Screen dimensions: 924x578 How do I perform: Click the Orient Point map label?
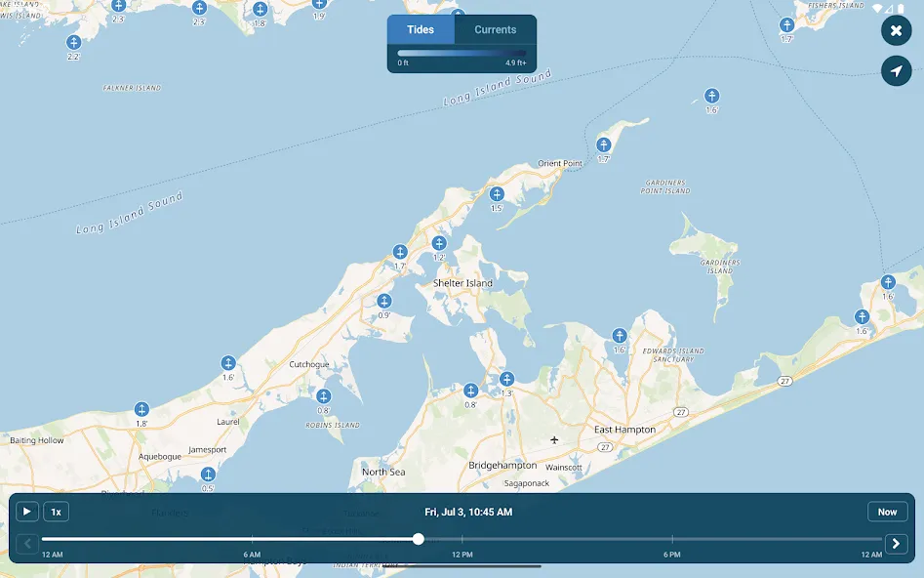[x=560, y=163]
